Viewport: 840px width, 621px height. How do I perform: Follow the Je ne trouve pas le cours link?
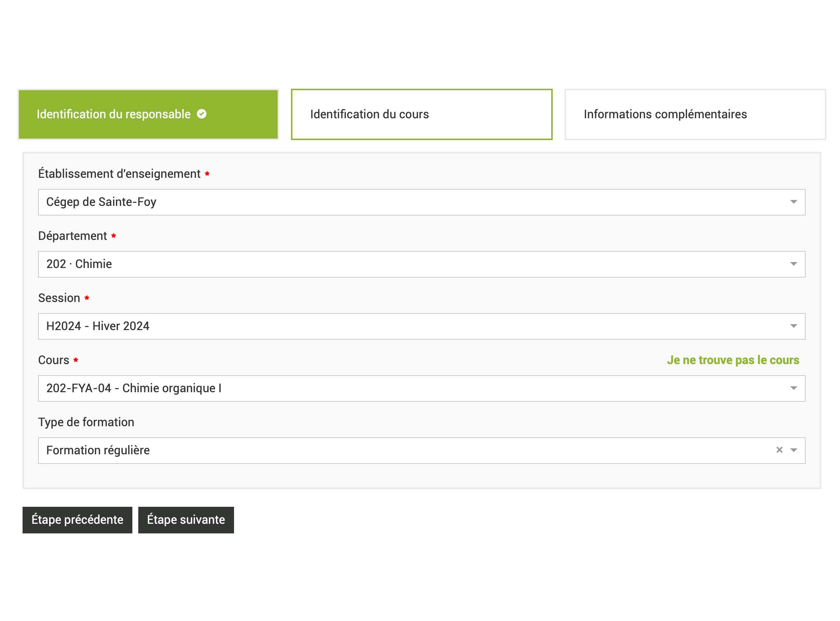click(732, 360)
